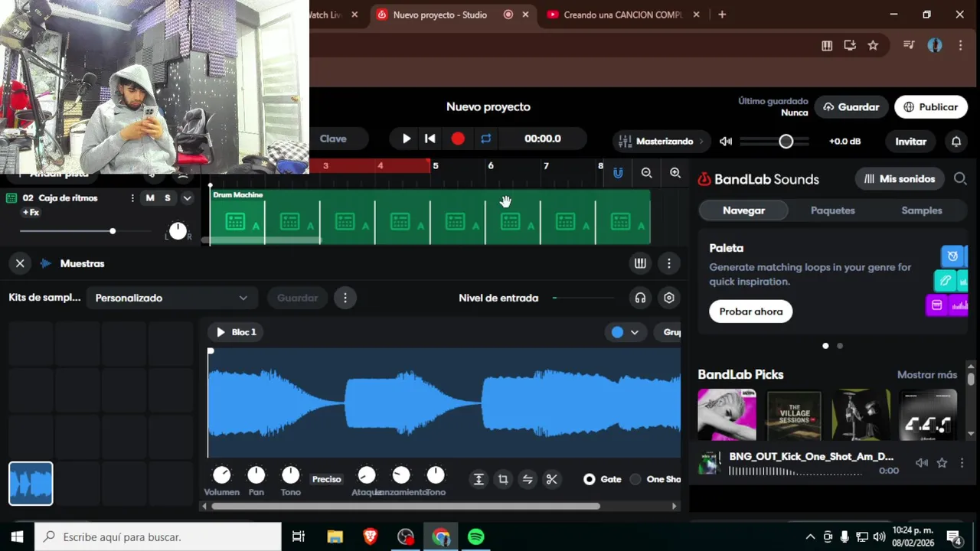Zoom in the timeline
The width and height of the screenshot is (980, 551).
pos(675,173)
